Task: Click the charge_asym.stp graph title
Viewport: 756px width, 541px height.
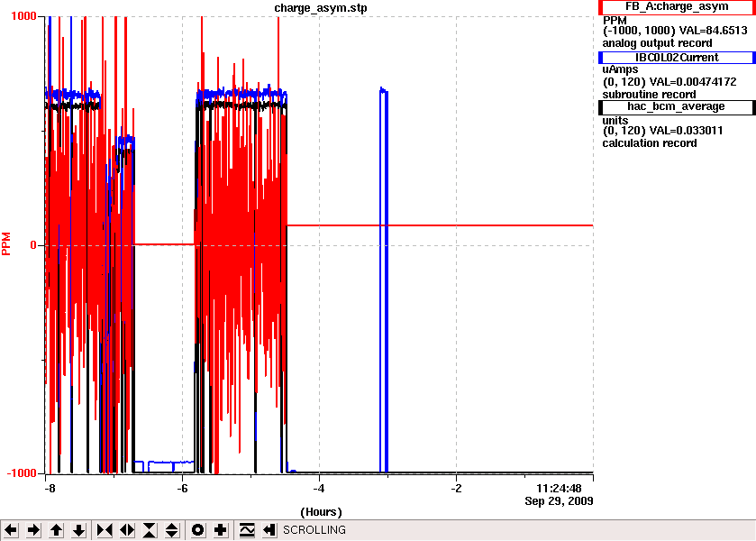Action: click(321, 8)
